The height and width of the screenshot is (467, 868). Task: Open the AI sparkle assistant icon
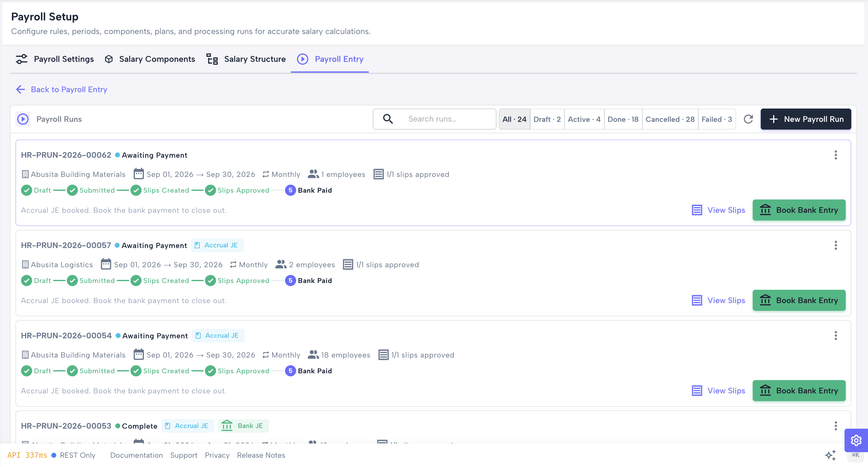point(831,455)
